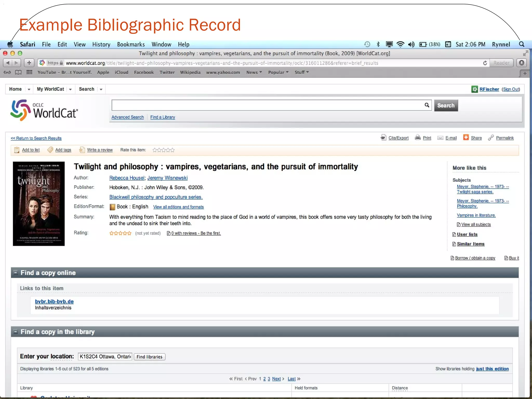Expand the Search nav dropdown arrow
The image size is (532, 399).
tap(101, 89)
